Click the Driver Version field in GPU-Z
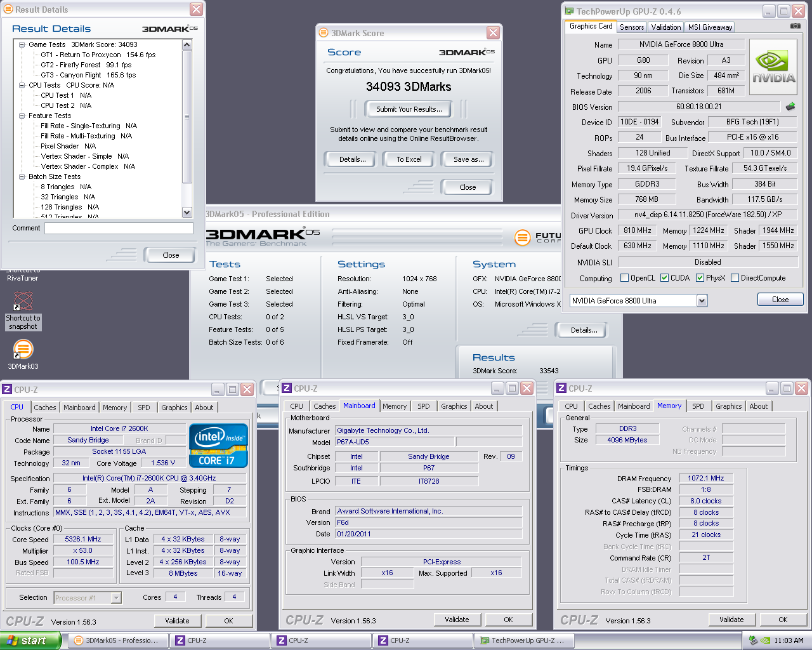812x650 pixels. pos(708,215)
